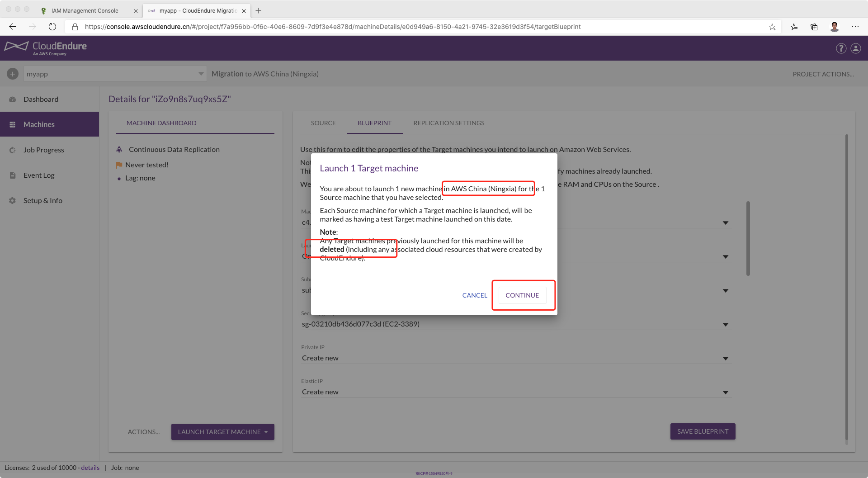Switch to IAM Management Console browser tab
Image resolution: width=868 pixels, height=478 pixels.
click(85, 10)
